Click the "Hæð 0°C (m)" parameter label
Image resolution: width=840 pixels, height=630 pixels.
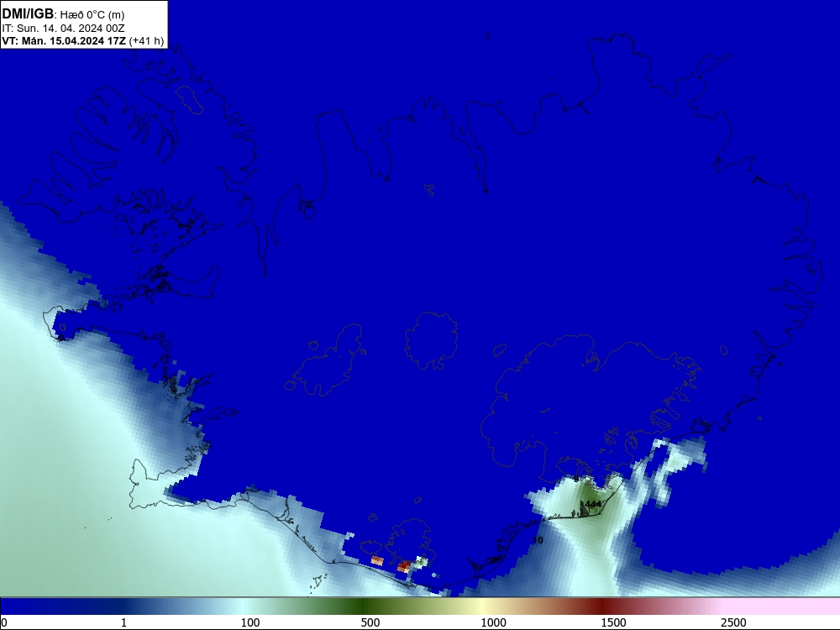(x=92, y=15)
